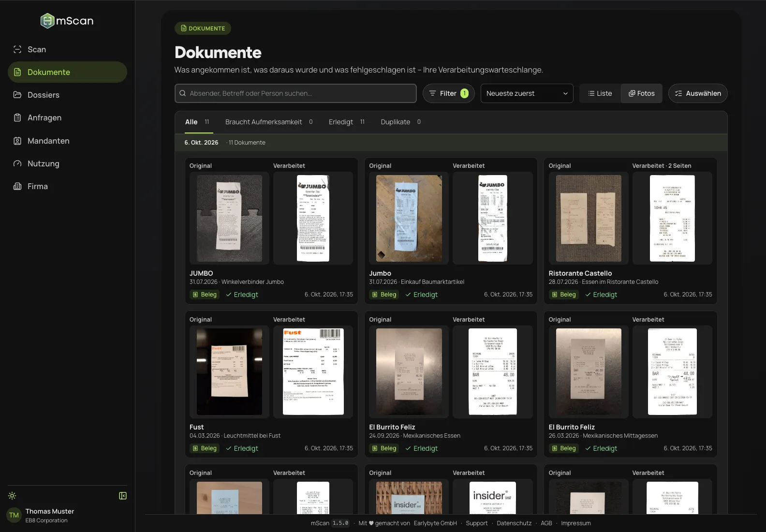Open the Support link in the footer
This screenshot has width=766, height=532.
pos(477,523)
